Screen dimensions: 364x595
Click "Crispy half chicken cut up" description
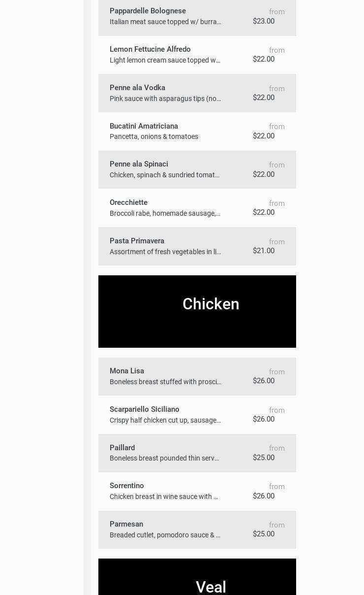pos(165,420)
